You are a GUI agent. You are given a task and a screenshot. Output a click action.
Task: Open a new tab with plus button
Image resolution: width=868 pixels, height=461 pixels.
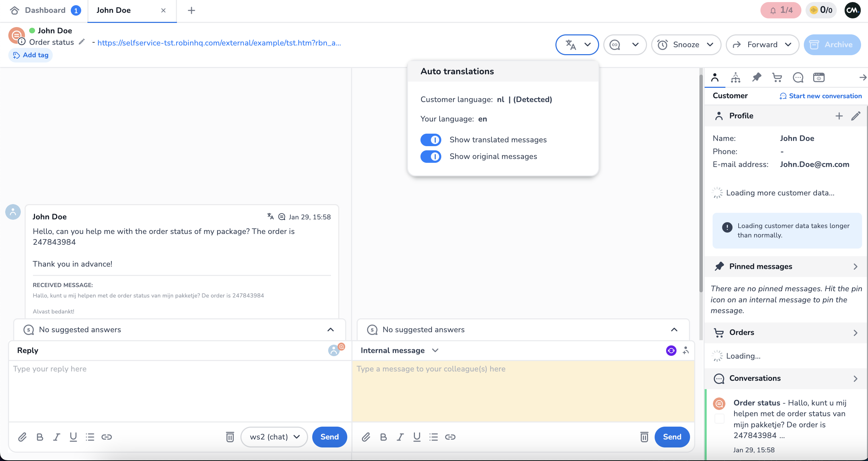coord(191,10)
